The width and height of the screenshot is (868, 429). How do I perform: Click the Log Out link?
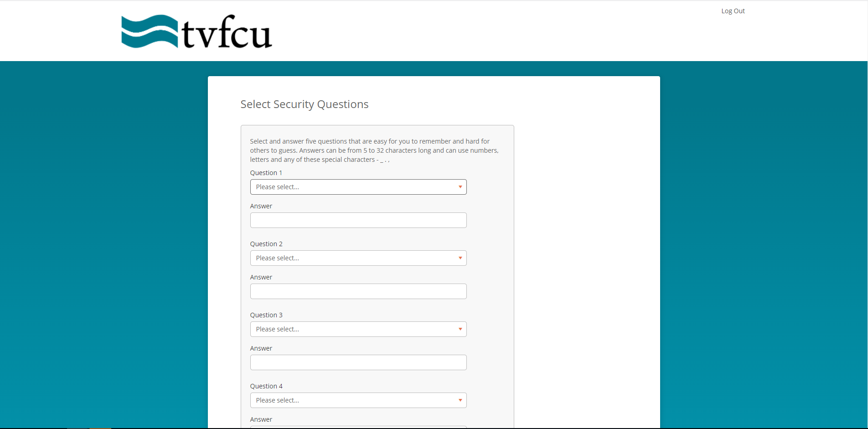click(733, 11)
